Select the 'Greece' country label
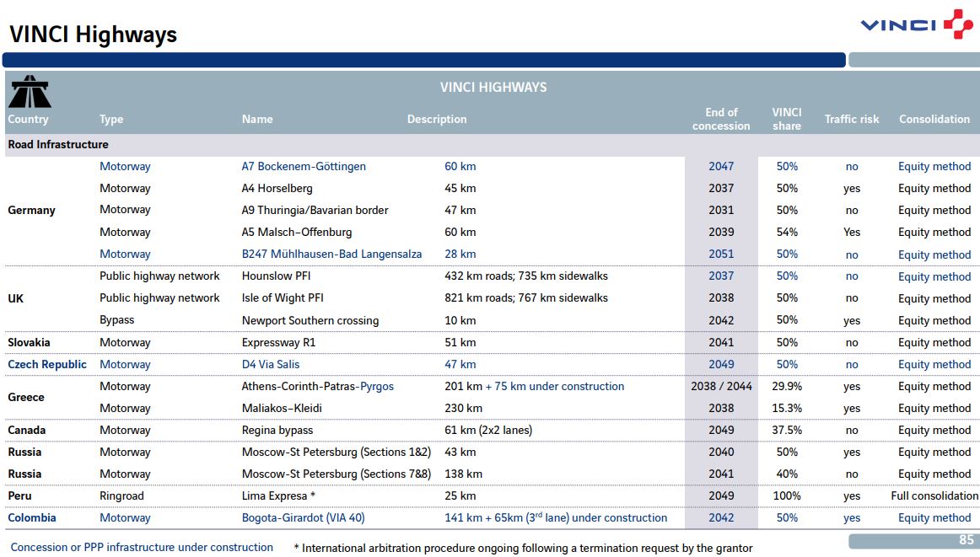Screen dimensions: 980x557 pyautogui.click(x=26, y=397)
